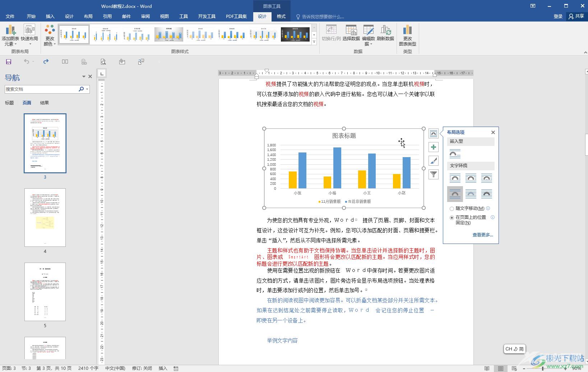588x372 pixels.
Task: Click info icon next to 随文字移动
Action: click(x=488, y=208)
